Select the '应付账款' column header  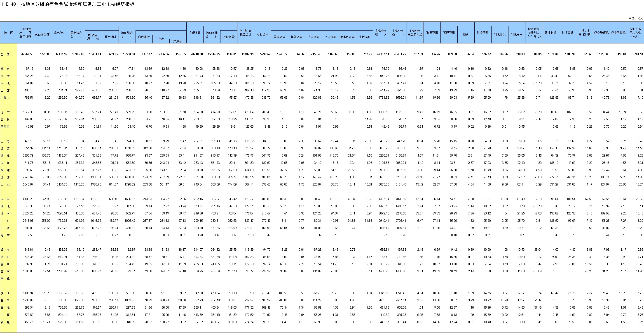coord(229,37)
